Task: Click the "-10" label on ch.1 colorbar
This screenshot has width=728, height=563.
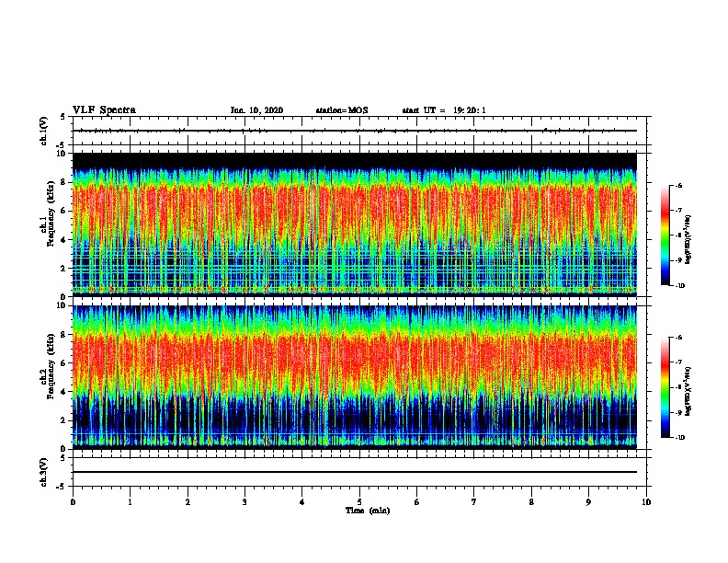Action: tap(679, 285)
